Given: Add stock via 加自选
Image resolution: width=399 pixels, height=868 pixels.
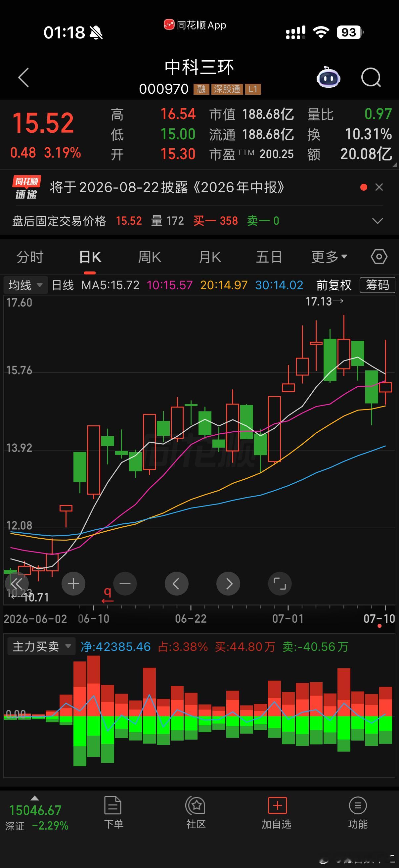Looking at the screenshot, I should click(277, 813).
